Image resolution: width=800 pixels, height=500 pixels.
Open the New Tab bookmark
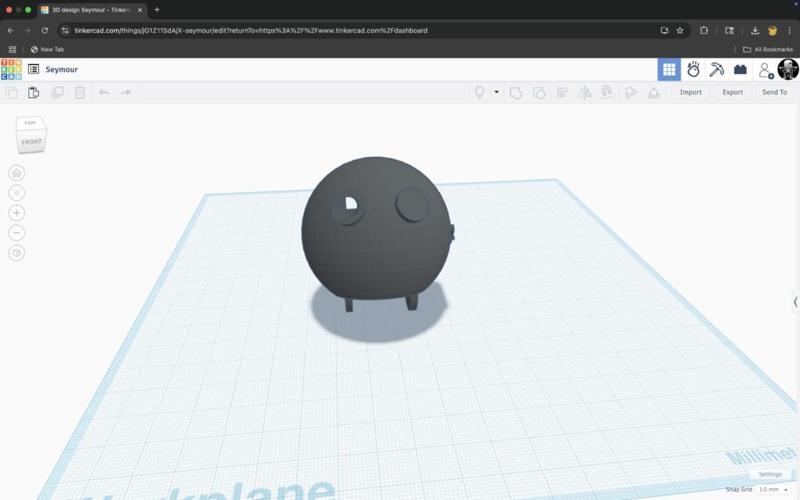click(x=47, y=49)
